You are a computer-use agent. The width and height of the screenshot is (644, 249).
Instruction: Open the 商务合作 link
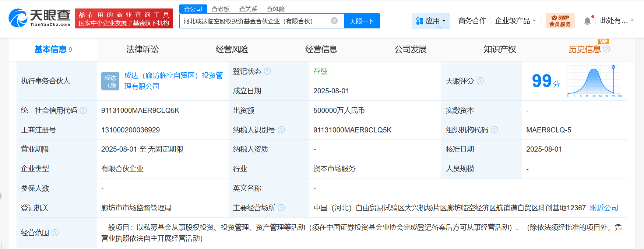(x=472, y=21)
